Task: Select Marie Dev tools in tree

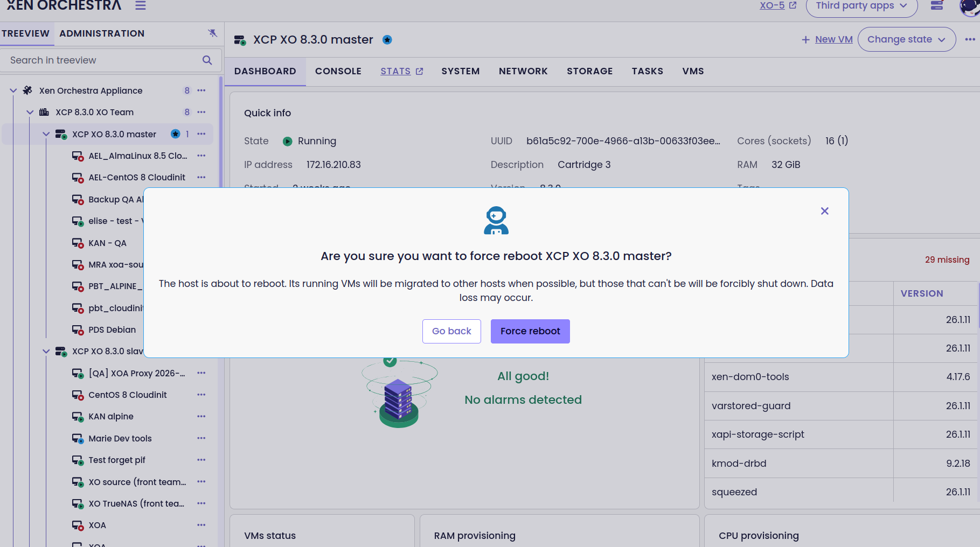Action: pos(120,438)
